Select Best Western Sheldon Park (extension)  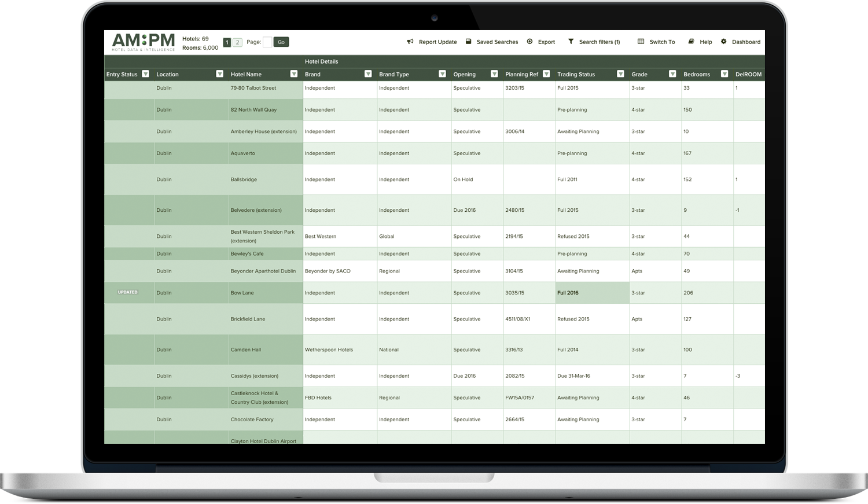point(263,236)
